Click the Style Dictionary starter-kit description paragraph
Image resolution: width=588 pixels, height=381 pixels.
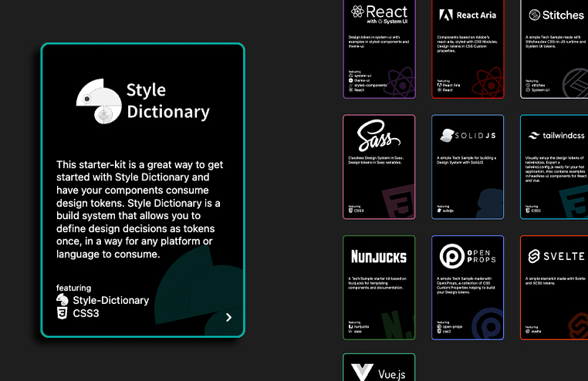click(x=140, y=209)
